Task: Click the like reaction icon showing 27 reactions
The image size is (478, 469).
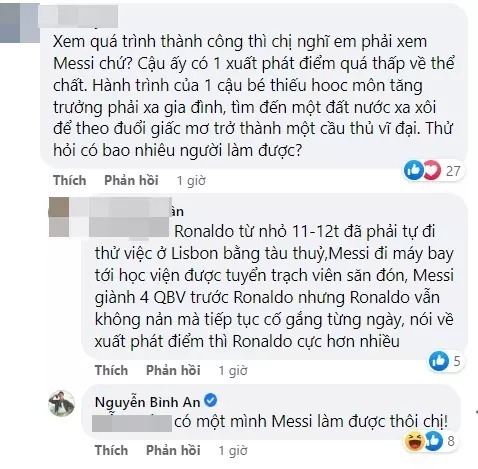Action: 413,170
